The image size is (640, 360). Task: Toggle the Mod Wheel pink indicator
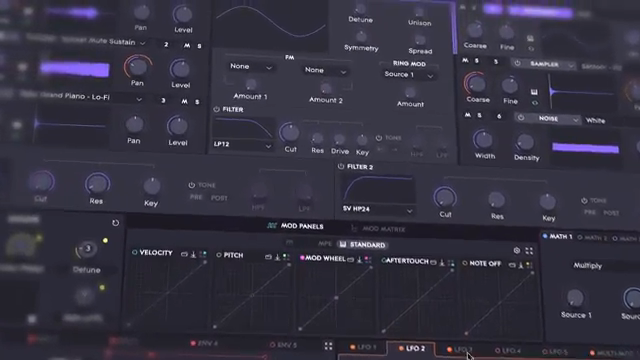tap(302, 258)
